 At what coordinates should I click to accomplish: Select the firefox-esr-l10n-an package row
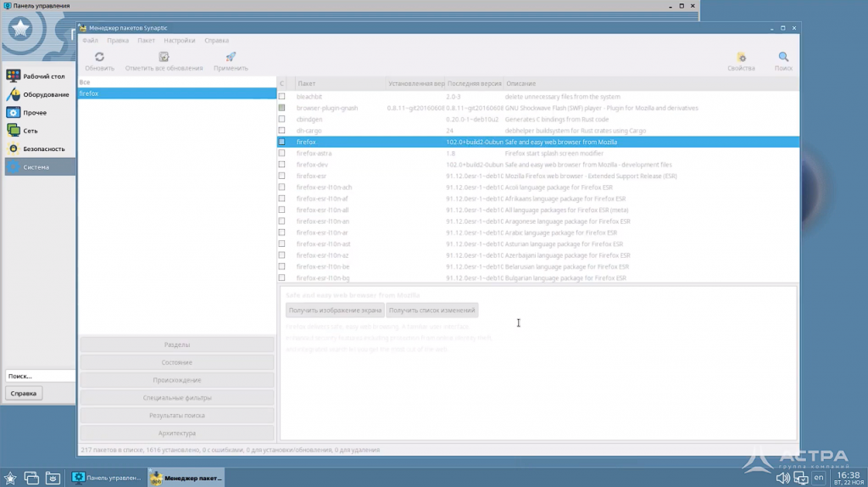538,221
